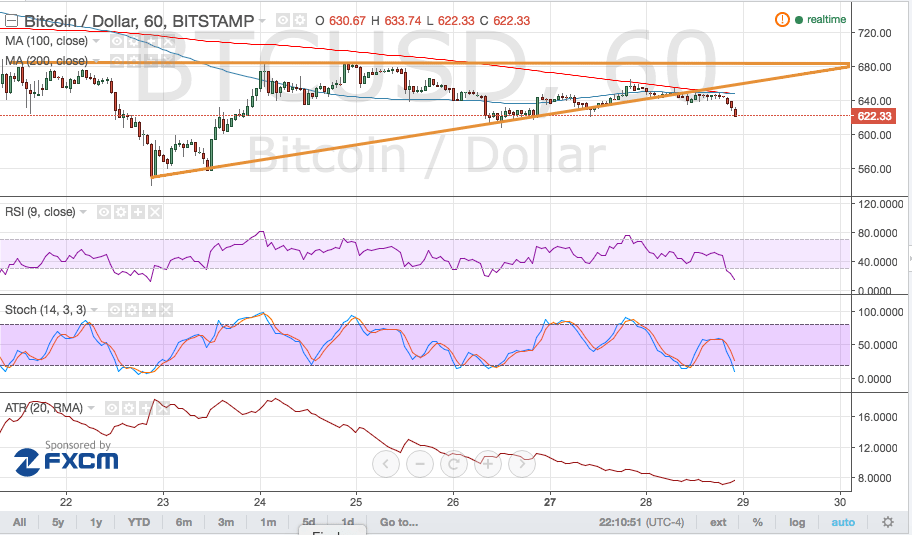
Task: Hide the main BTCUSD price series
Action: pyautogui.click(x=283, y=20)
